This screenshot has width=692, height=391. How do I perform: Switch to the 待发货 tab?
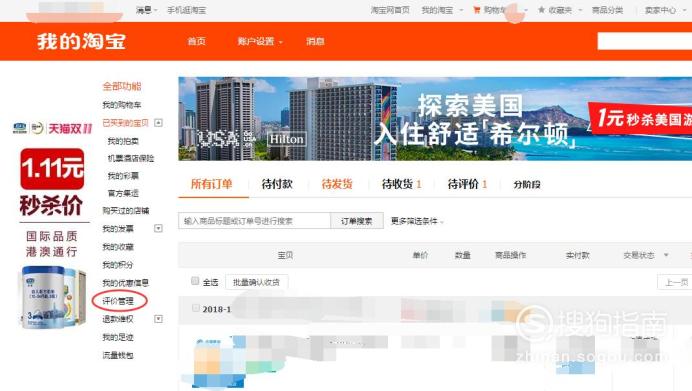click(x=337, y=184)
